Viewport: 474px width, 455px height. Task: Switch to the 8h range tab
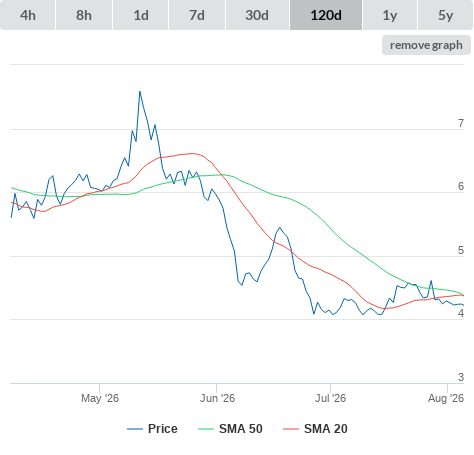pos(84,15)
